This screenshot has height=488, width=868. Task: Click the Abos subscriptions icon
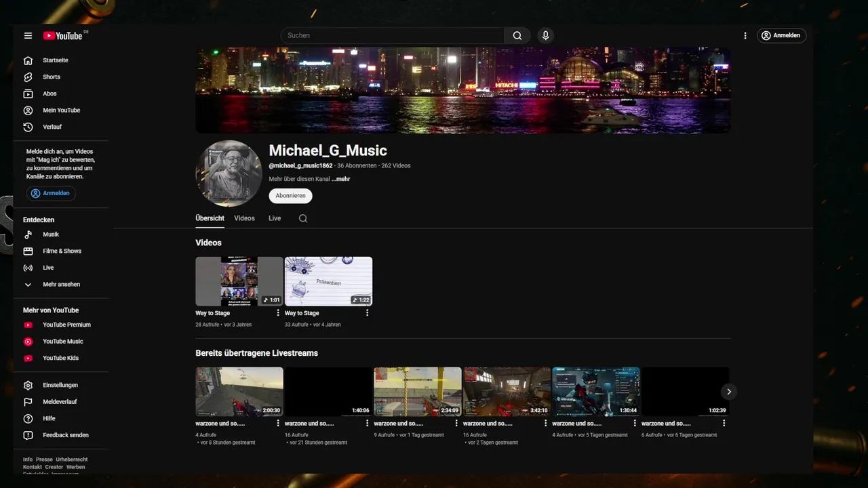(28, 94)
